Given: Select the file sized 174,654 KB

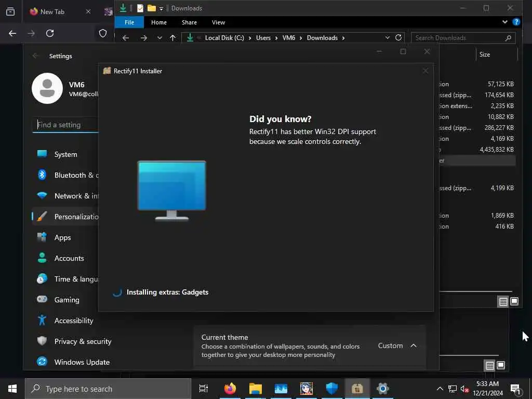Looking at the screenshot, I should click(x=499, y=95).
